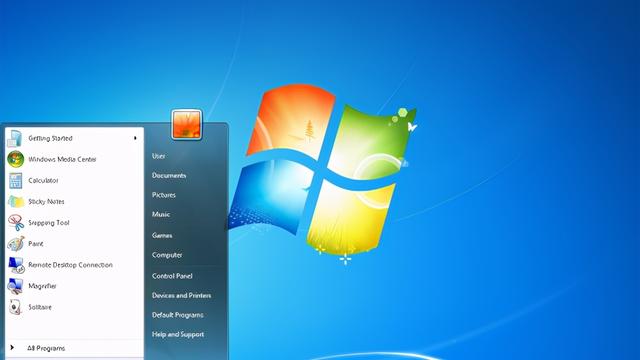
Task: Open the User folder link
Action: [158, 156]
